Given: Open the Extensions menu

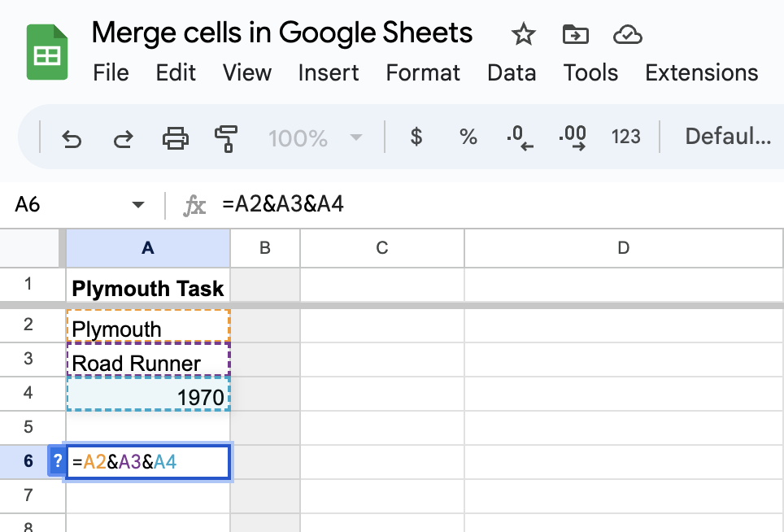Looking at the screenshot, I should click(x=702, y=73).
